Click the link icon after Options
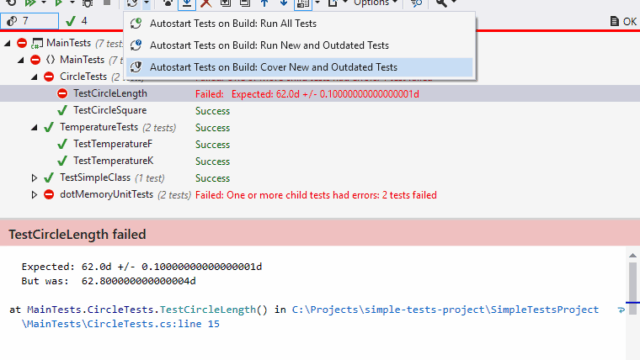The height and width of the screenshot is (360, 640). point(416,3)
